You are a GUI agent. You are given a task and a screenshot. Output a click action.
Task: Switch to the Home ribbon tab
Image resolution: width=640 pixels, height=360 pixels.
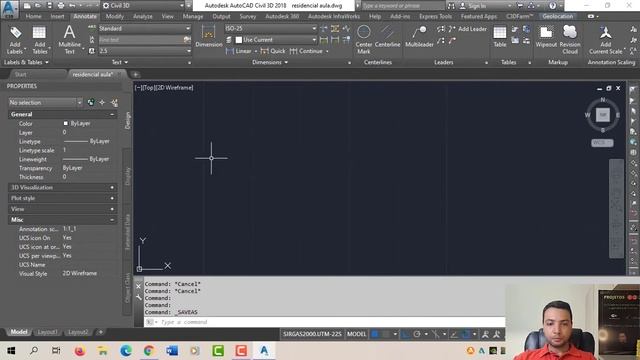[x=33, y=16]
